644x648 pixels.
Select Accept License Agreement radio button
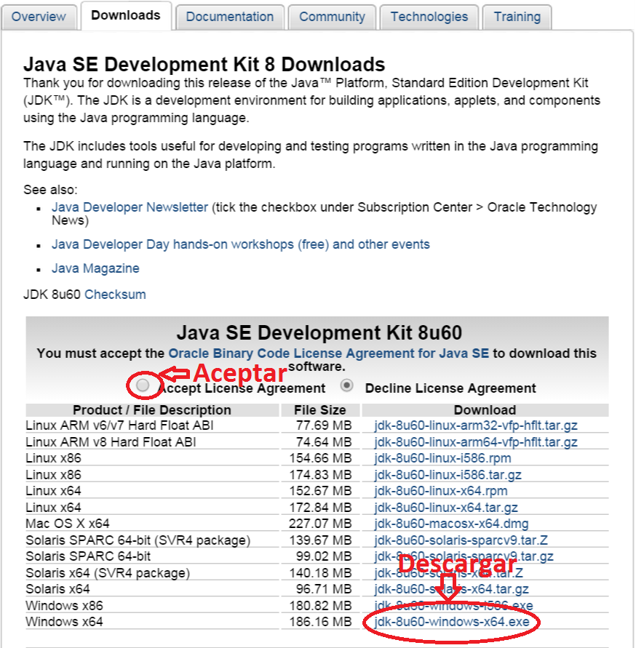tap(143, 385)
